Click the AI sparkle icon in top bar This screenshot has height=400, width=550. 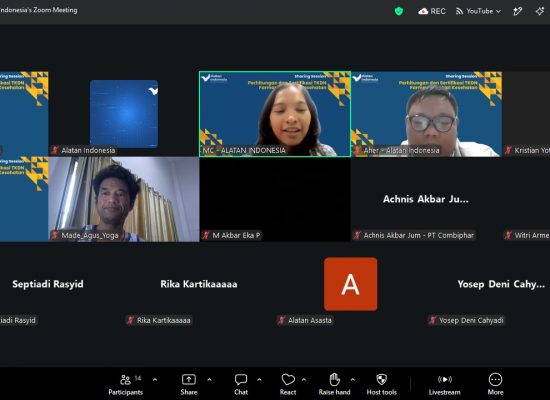coord(540,11)
